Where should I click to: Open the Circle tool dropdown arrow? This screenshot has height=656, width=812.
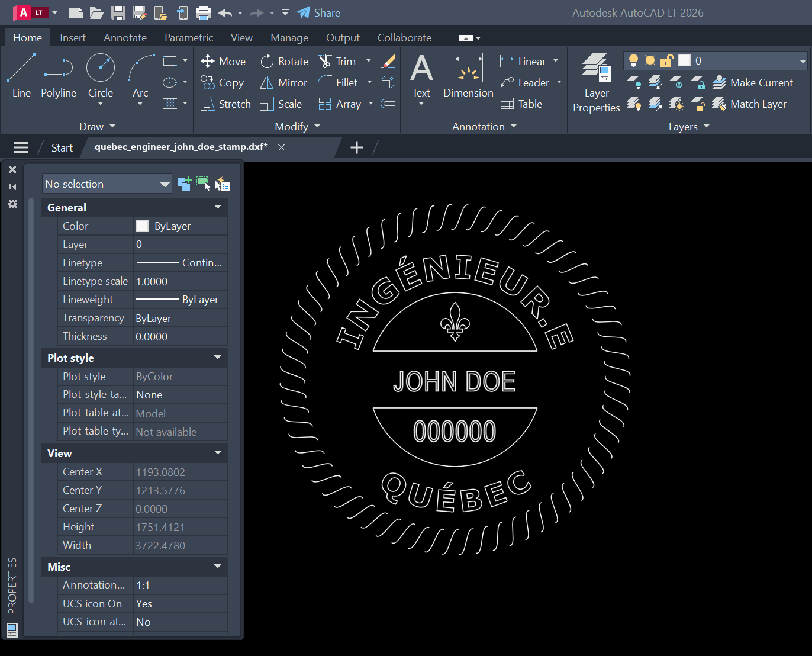pos(101,104)
